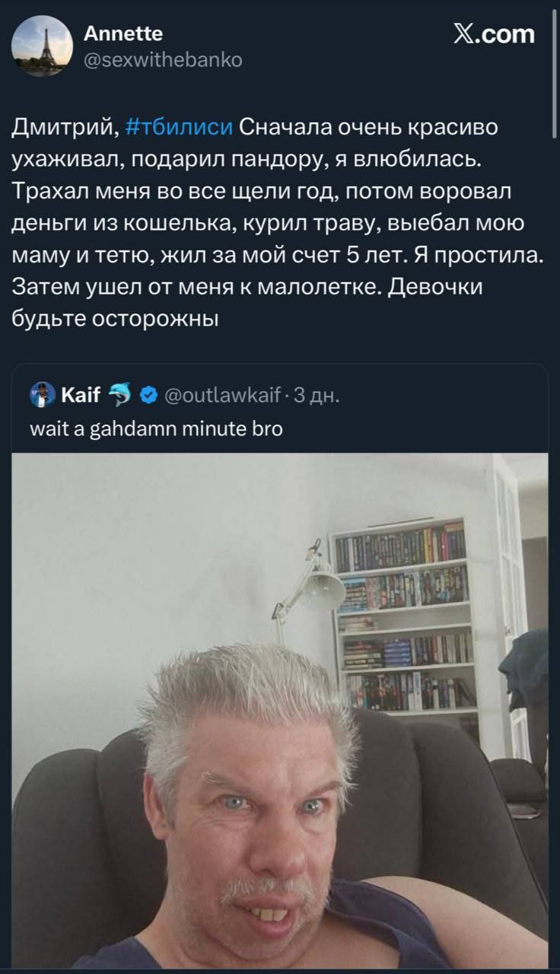
Task: Visit the @sexwithebanko handle
Action: 163,59
